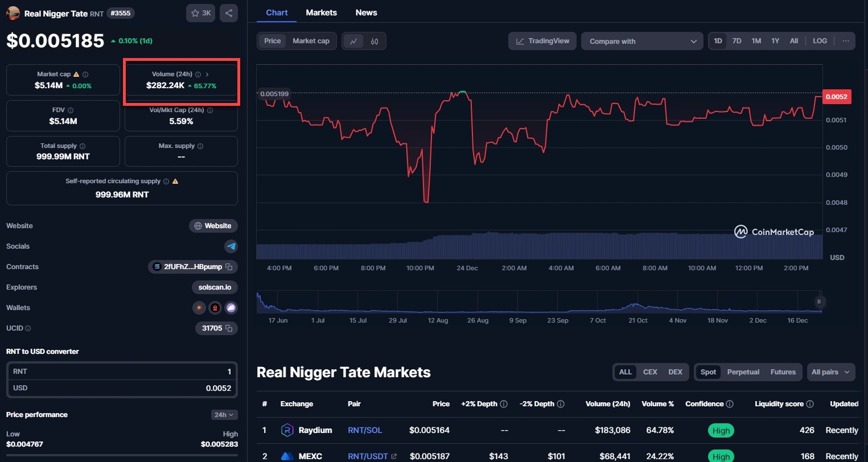Click the info icon next to UCID

(x=28, y=328)
